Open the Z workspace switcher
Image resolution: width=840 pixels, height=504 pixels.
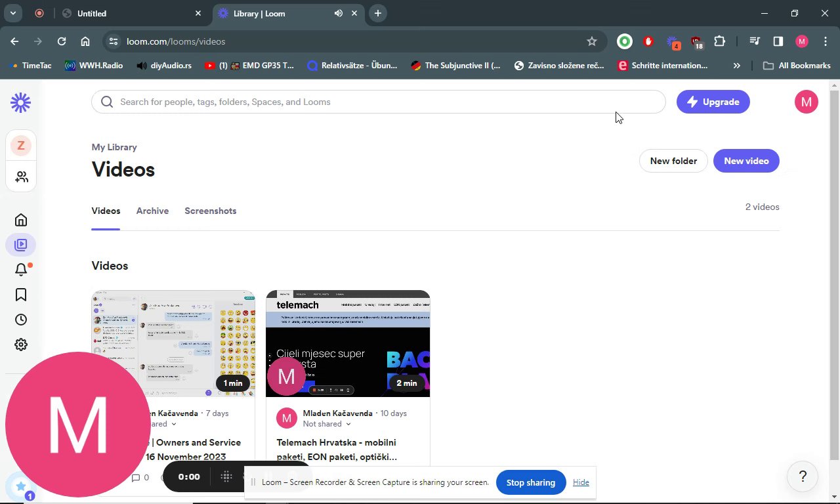tap(21, 146)
